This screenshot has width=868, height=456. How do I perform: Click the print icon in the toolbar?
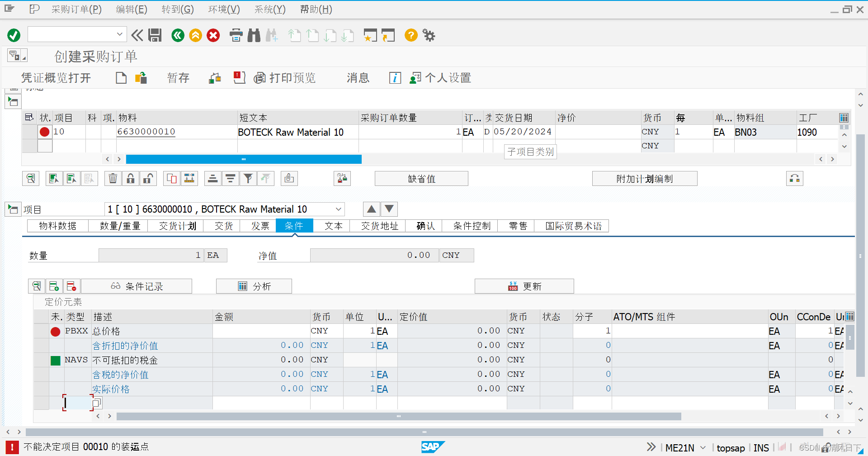pyautogui.click(x=236, y=35)
